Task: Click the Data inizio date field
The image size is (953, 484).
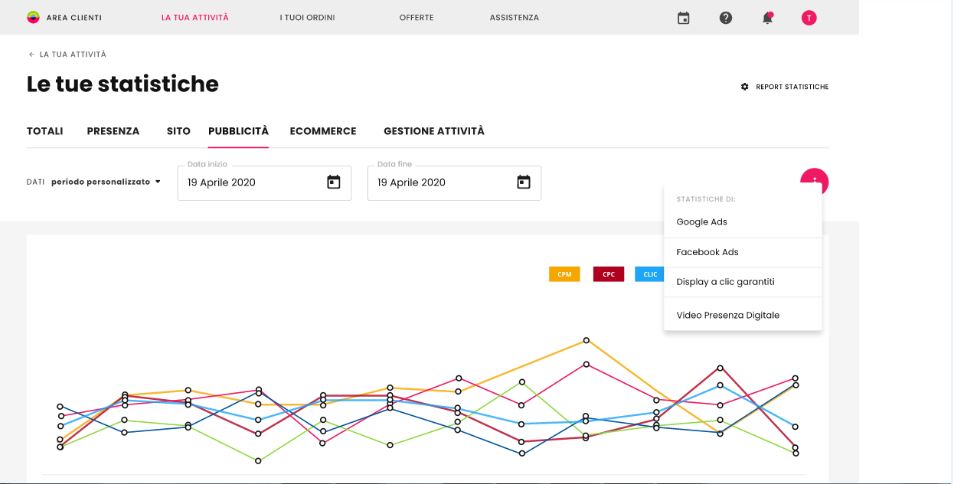Action: pyautogui.click(x=250, y=183)
